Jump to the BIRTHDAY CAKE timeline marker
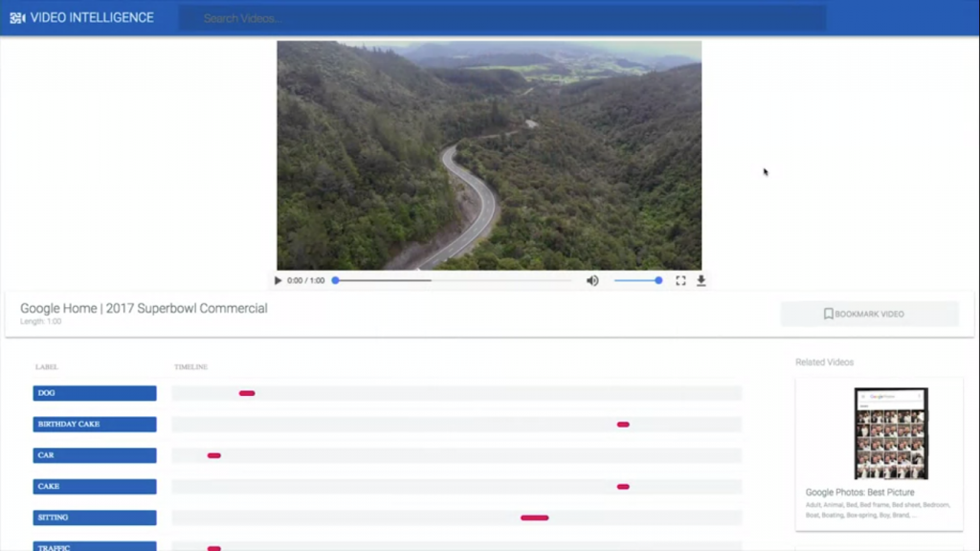980x551 pixels. pyautogui.click(x=623, y=424)
